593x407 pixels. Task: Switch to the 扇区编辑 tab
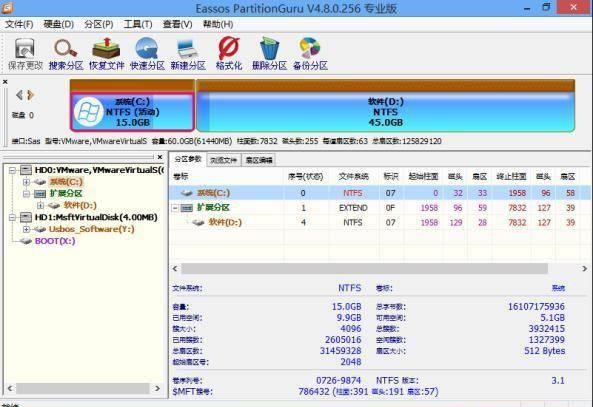pyautogui.click(x=259, y=160)
